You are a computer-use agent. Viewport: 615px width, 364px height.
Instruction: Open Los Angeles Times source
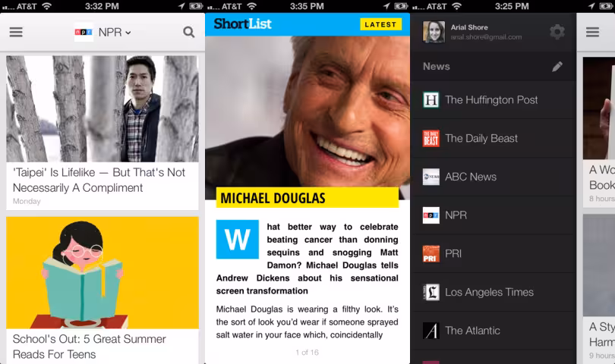click(494, 292)
